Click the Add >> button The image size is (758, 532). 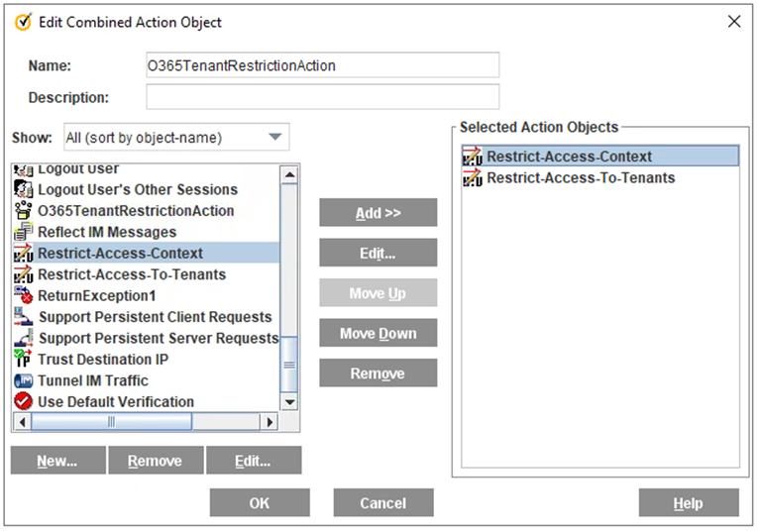tap(379, 213)
